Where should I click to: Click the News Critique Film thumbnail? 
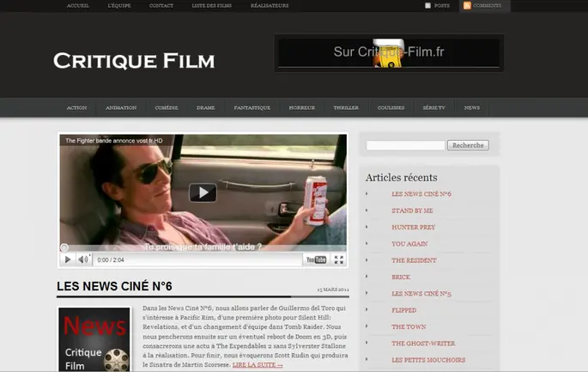coord(94,339)
